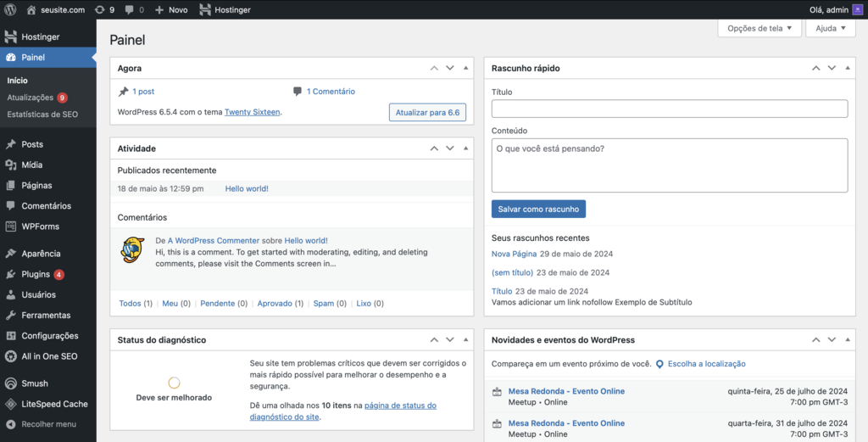
Task: Open the Nova Página draft link
Action: pyautogui.click(x=514, y=254)
